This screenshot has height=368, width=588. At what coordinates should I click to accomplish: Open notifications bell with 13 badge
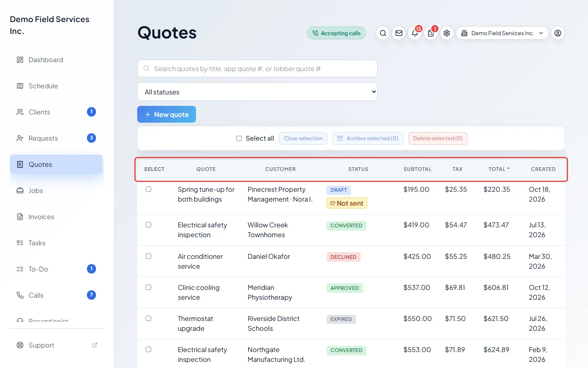(415, 33)
